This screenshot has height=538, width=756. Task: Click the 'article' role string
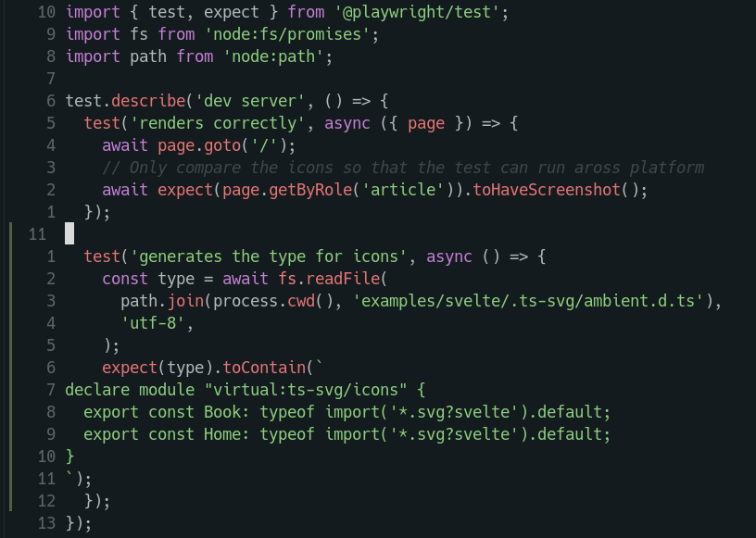403,190
